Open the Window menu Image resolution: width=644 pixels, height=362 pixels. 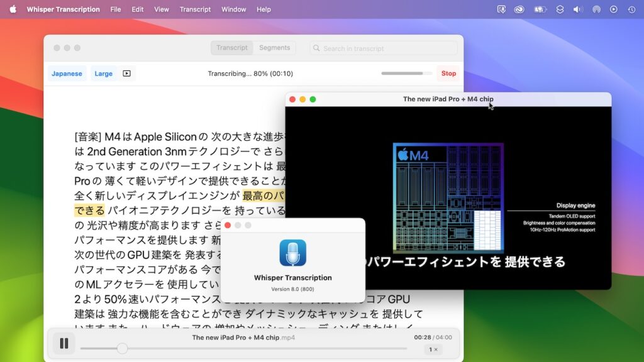pos(233,9)
